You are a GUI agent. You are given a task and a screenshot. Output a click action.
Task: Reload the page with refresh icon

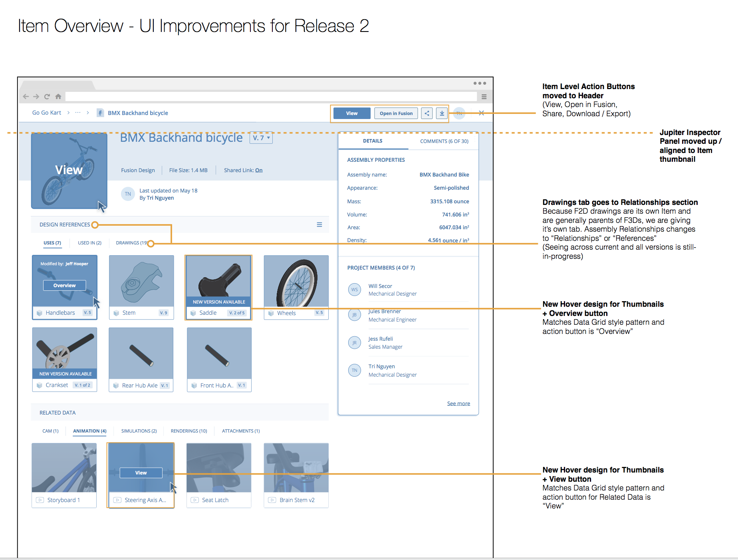click(x=47, y=96)
